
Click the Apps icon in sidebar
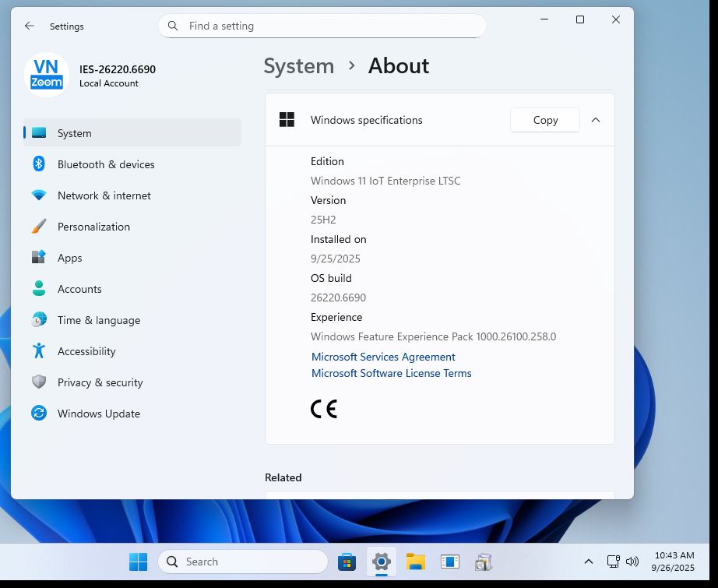tap(39, 257)
